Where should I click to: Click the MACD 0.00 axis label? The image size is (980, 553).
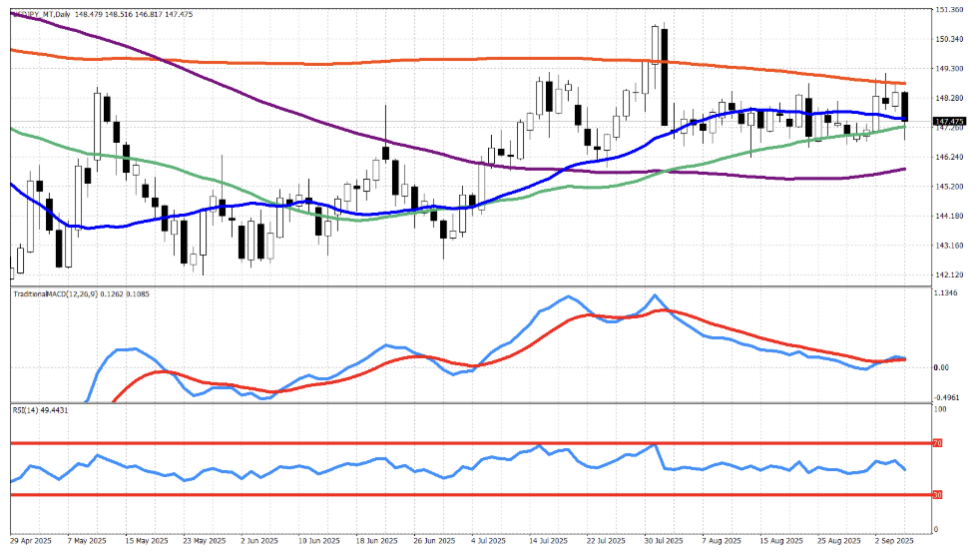tap(943, 367)
